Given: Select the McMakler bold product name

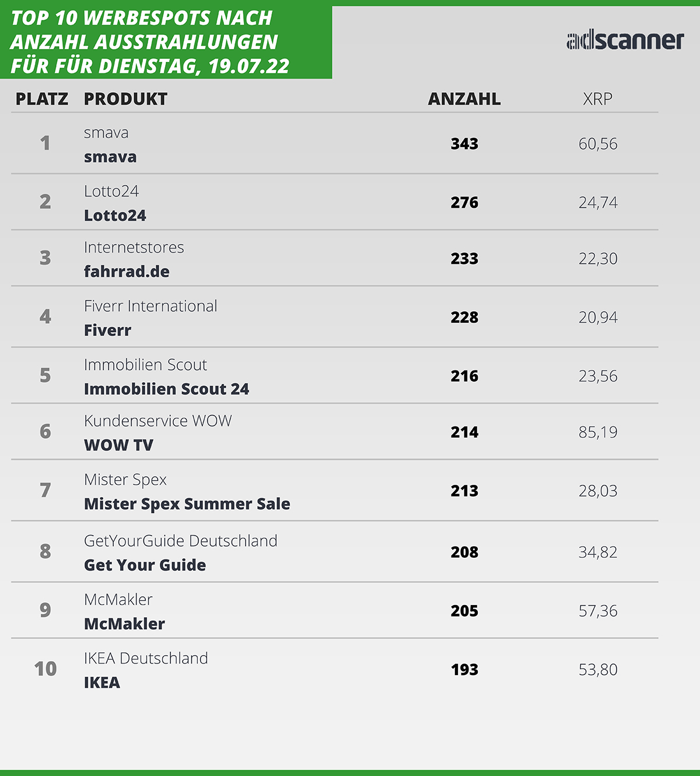Looking at the screenshot, I should (124, 624).
